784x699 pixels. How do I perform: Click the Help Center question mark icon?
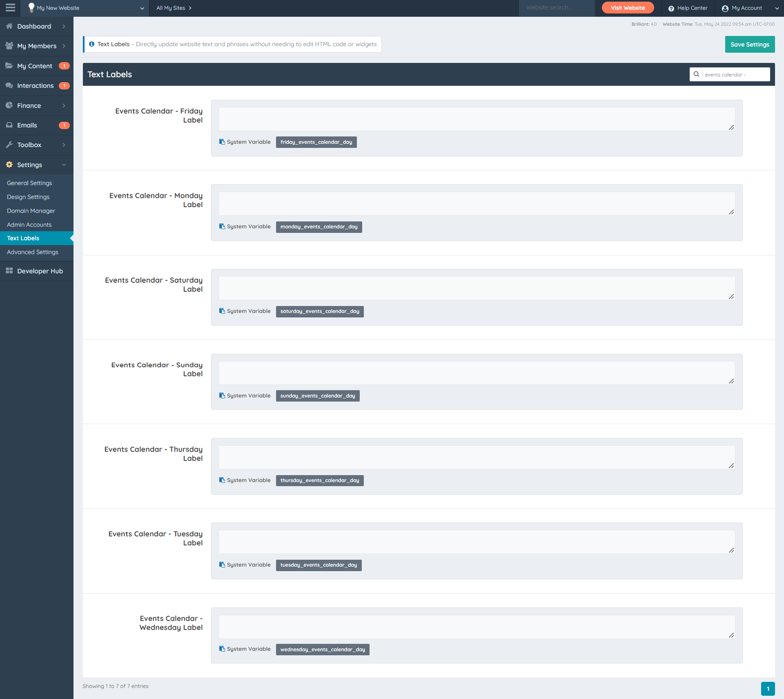(x=671, y=8)
